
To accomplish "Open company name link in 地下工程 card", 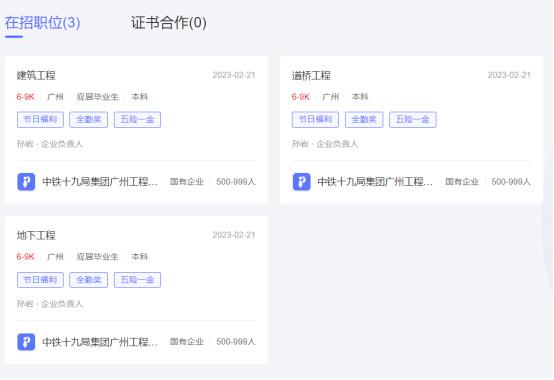I will pyautogui.click(x=100, y=342).
